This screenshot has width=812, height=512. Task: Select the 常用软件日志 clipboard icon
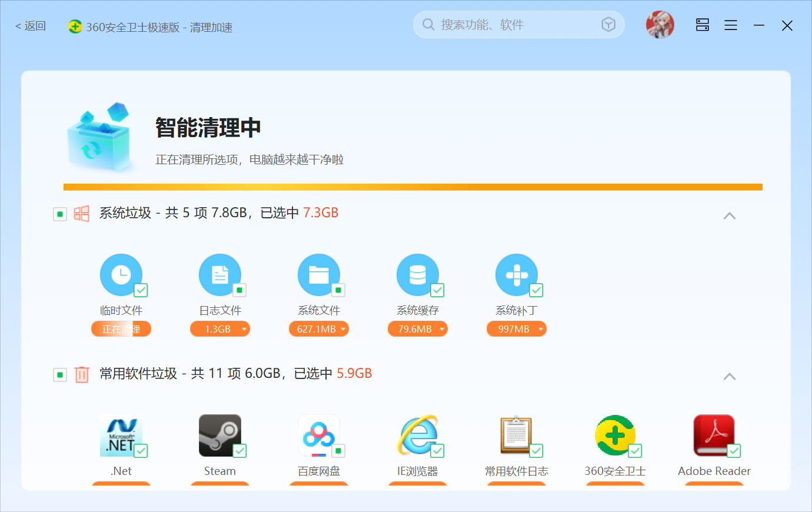517,435
